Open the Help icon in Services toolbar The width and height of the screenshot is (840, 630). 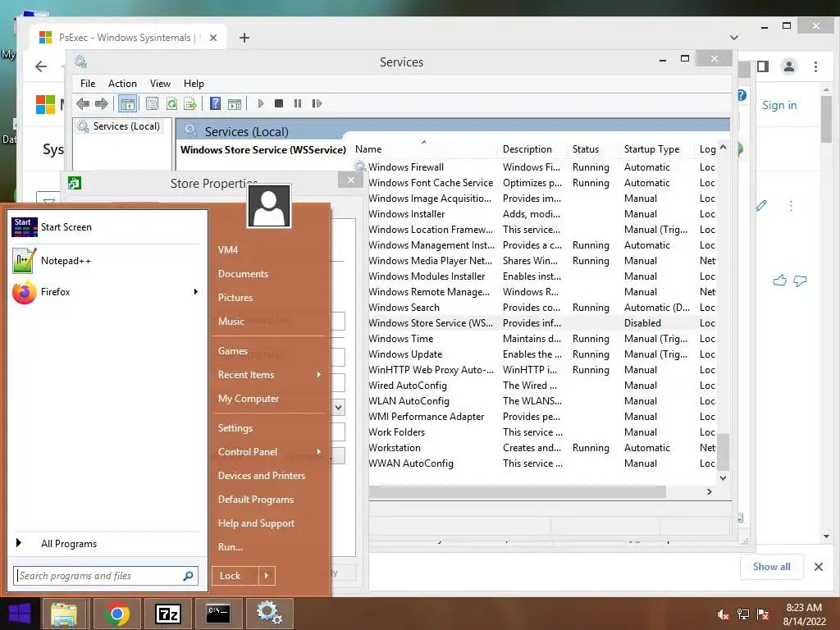click(215, 103)
